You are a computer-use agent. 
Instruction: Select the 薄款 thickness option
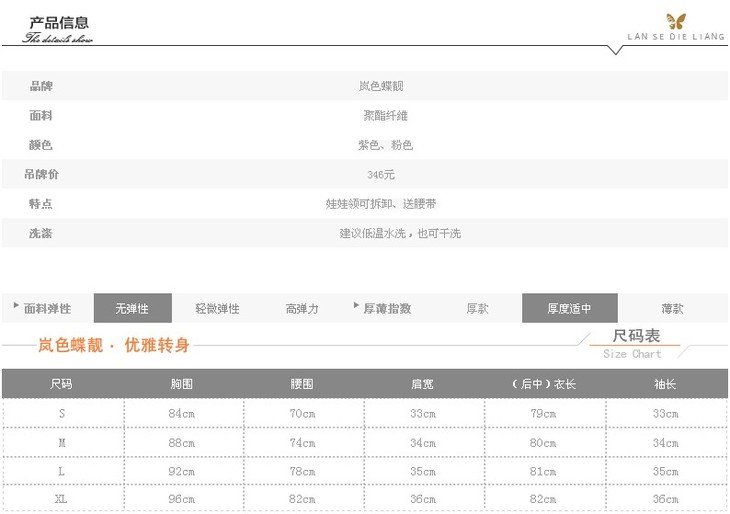(x=672, y=308)
